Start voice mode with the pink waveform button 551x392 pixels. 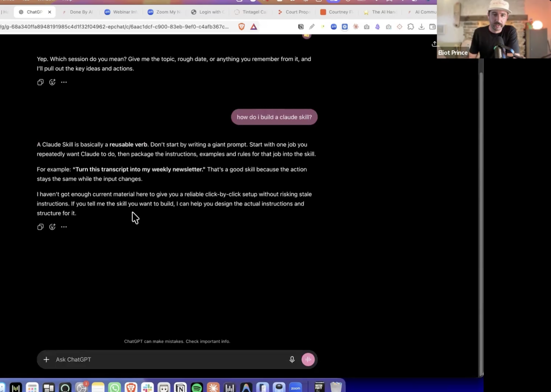pyautogui.click(x=308, y=360)
